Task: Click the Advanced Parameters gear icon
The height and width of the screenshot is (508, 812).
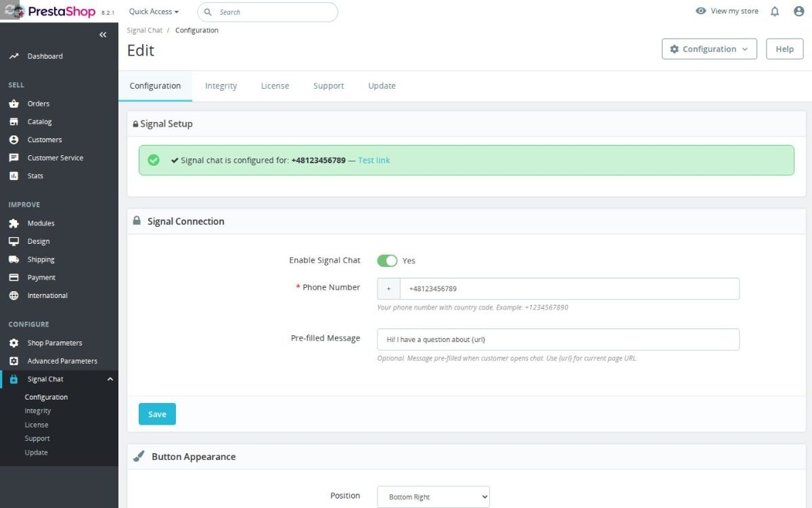Action: [14, 361]
